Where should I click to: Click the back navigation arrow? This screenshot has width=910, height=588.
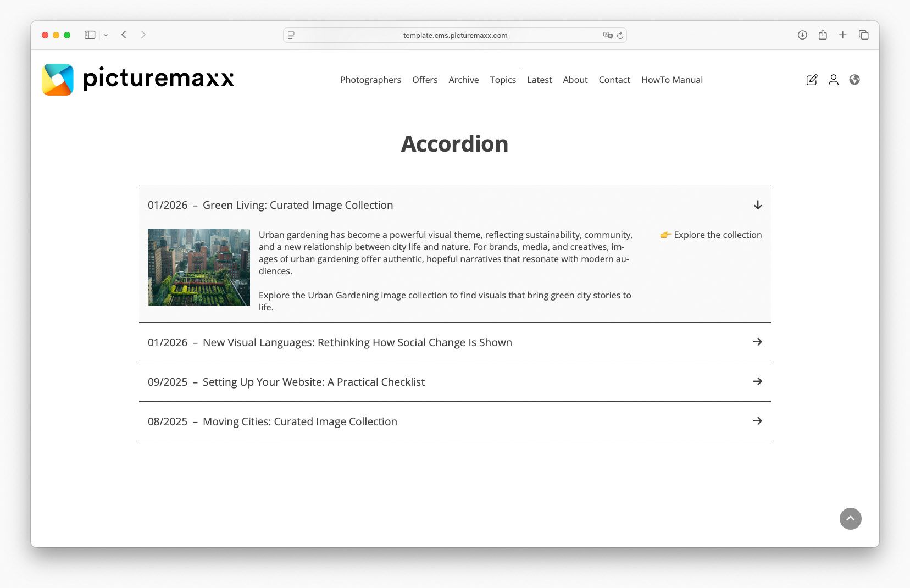(124, 34)
